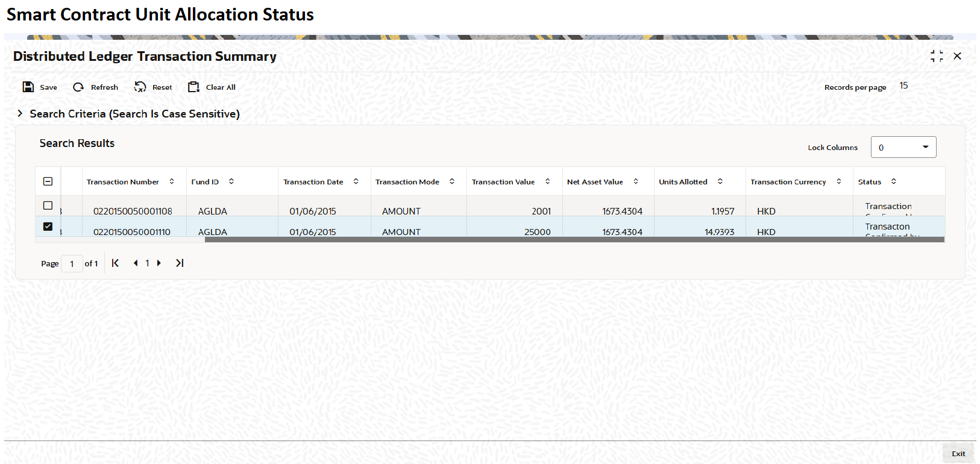980x464 pixels.
Task: Check the row for transaction 0220150050001108
Action: point(48,205)
